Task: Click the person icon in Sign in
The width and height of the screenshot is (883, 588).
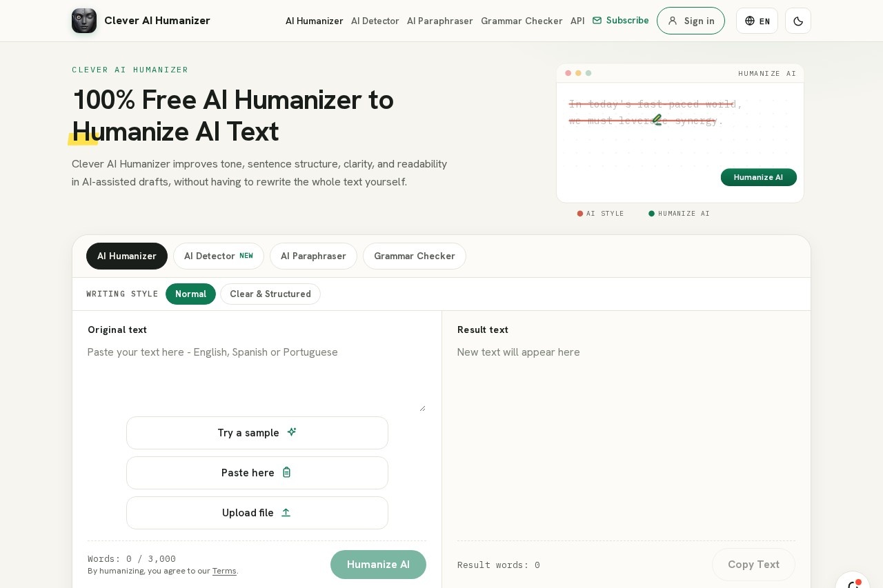Action: click(673, 21)
